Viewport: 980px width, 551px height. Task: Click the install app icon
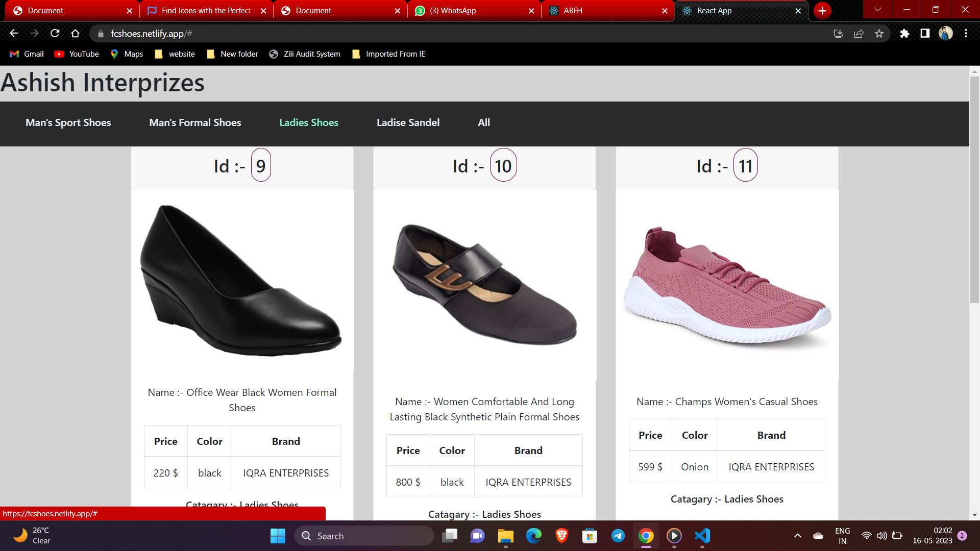(838, 34)
